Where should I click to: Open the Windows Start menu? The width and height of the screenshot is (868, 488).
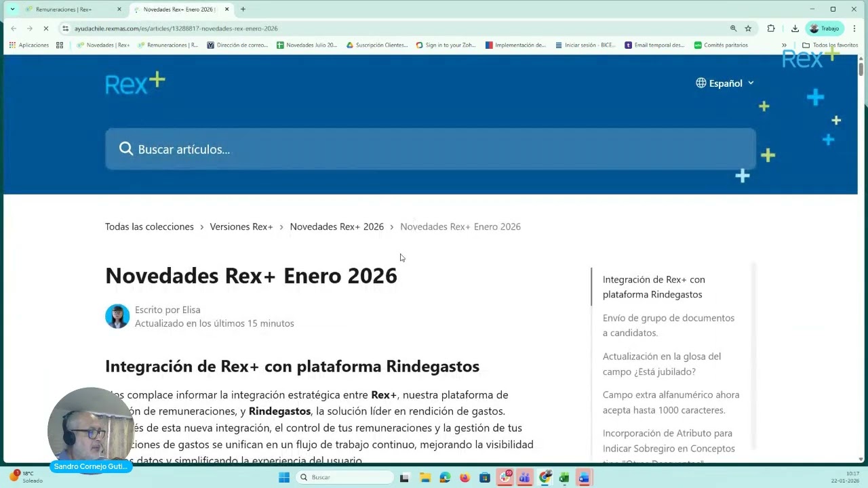click(x=284, y=477)
